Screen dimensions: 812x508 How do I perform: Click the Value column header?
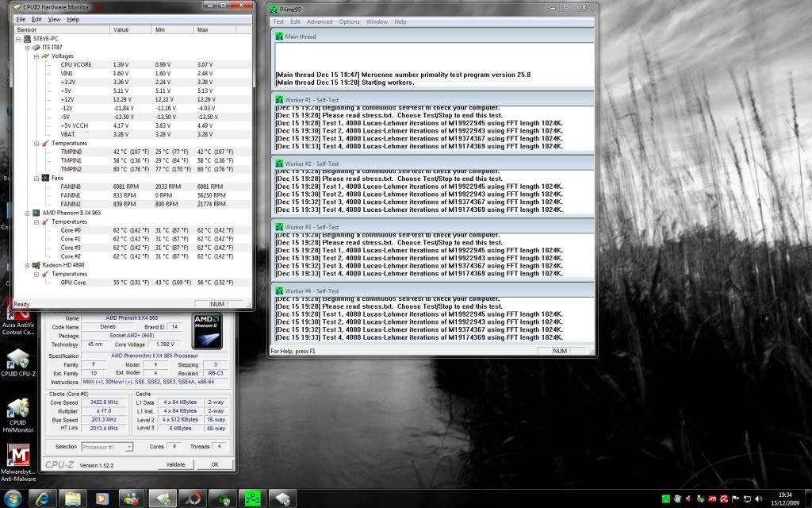pyautogui.click(x=131, y=29)
